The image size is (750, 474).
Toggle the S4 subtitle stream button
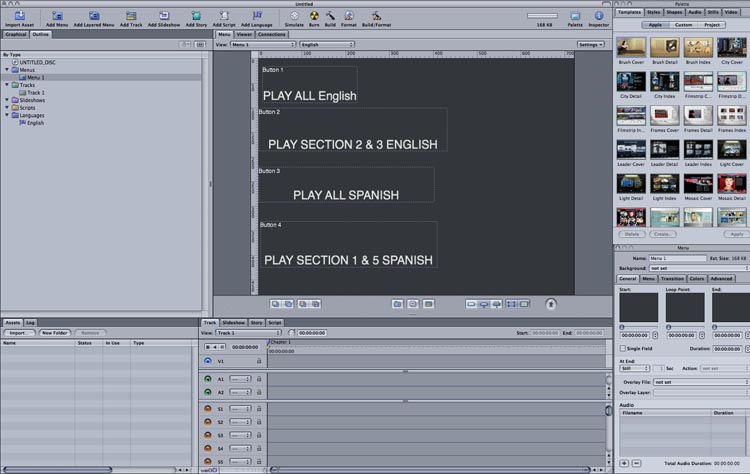pos(208,449)
